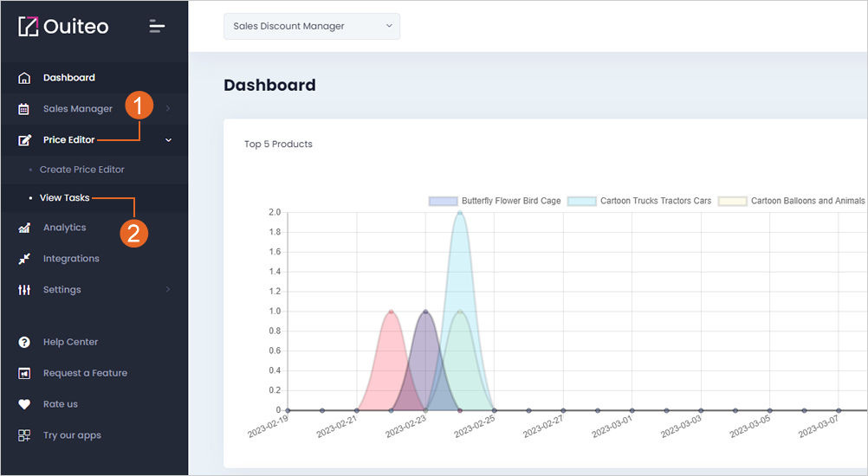Click the Rate us heart icon
Image resolution: width=868 pixels, height=476 pixels.
pos(24,404)
